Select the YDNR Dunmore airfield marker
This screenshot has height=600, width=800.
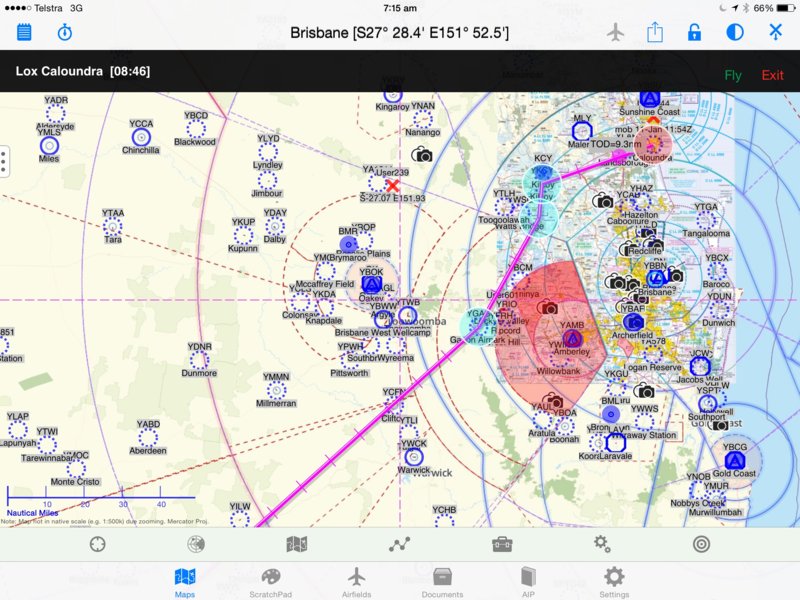[199, 360]
